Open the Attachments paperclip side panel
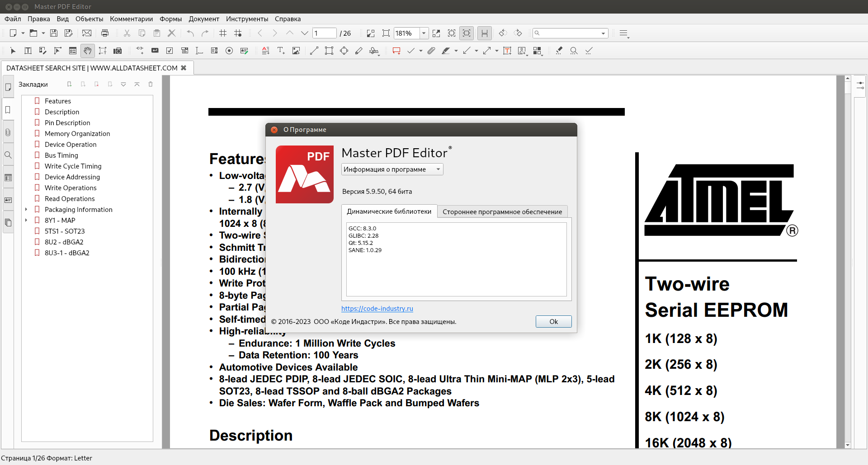868x465 pixels. [8, 132]
